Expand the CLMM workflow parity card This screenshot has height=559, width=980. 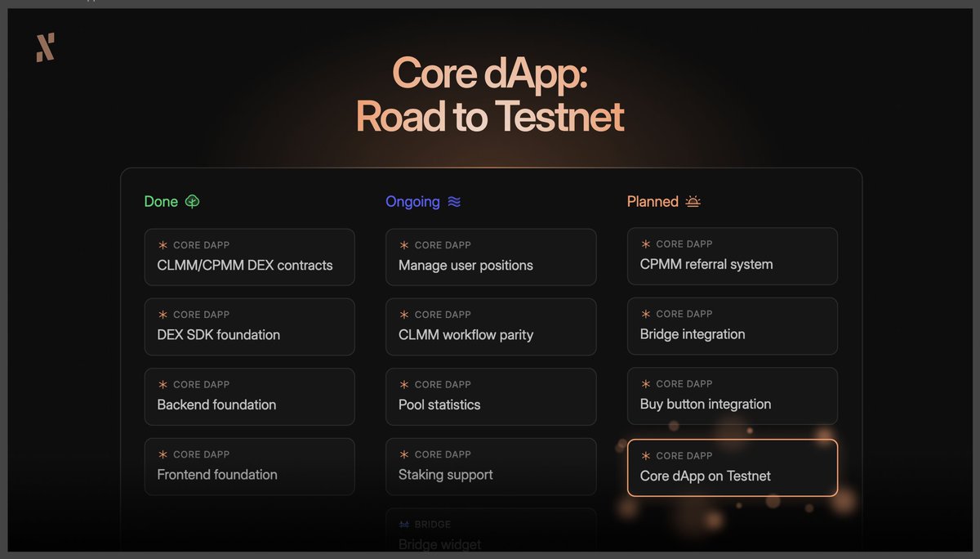pos(491,326)
